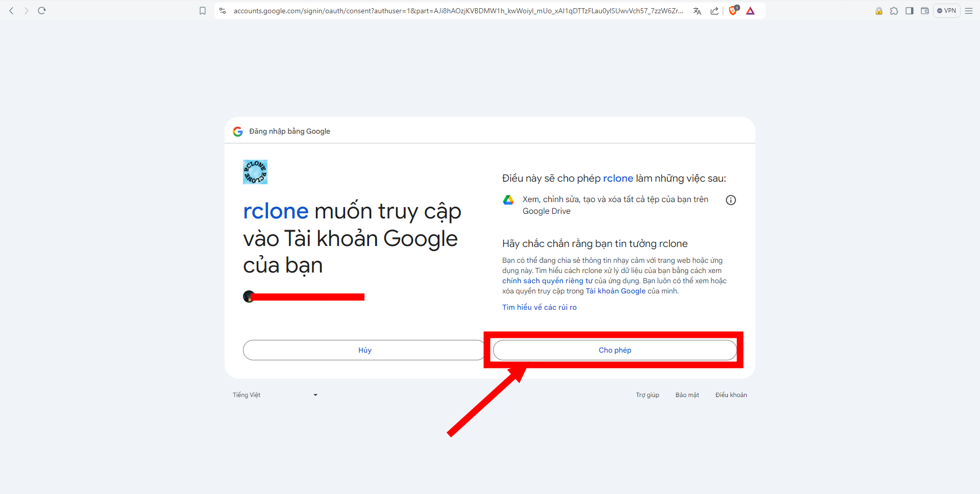Screen dimensions: 980x494
Task: Click the URL in the address bar
Action: click(458, 11)
